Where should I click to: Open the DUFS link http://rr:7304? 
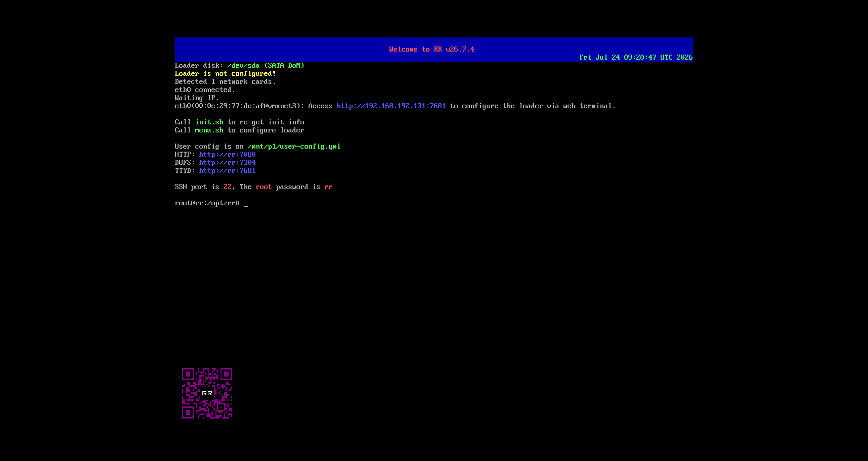[227, 163]
